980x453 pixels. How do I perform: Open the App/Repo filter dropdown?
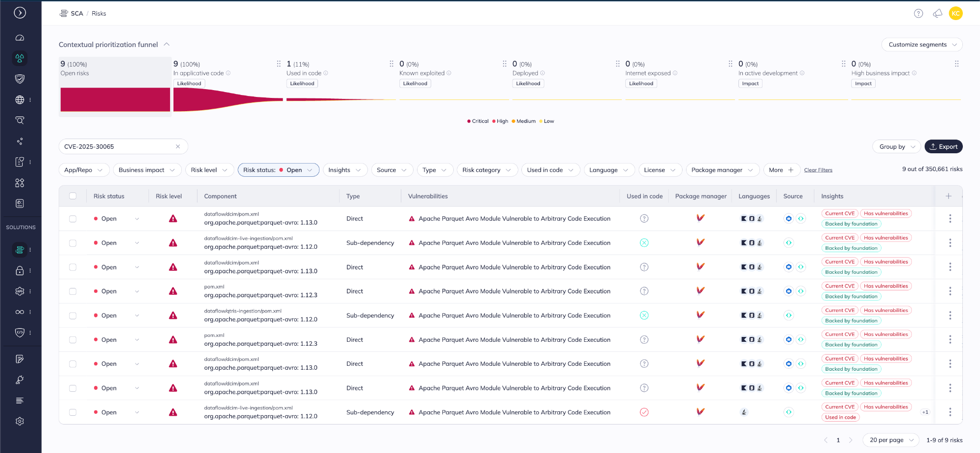click(84, 170)
